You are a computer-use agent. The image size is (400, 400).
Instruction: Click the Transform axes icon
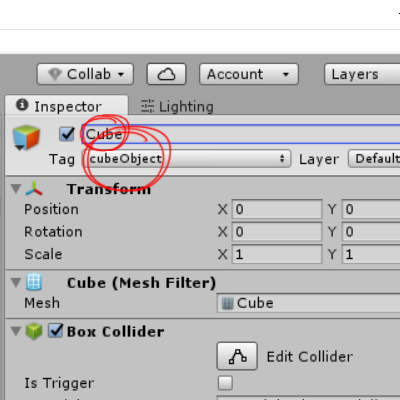pyautogui.click(x=34, y=189)
